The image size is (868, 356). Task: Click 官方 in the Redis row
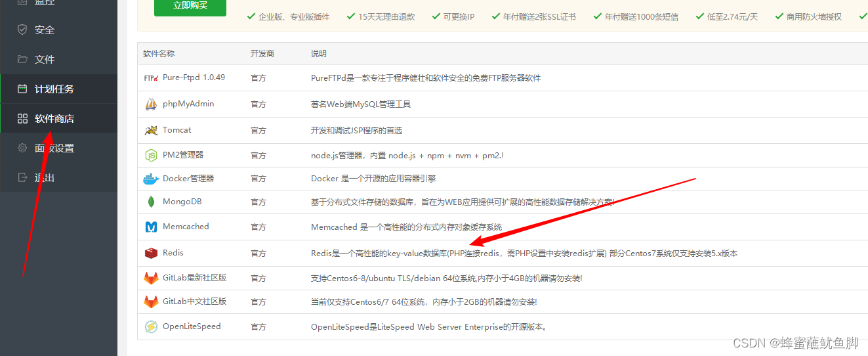258,254
